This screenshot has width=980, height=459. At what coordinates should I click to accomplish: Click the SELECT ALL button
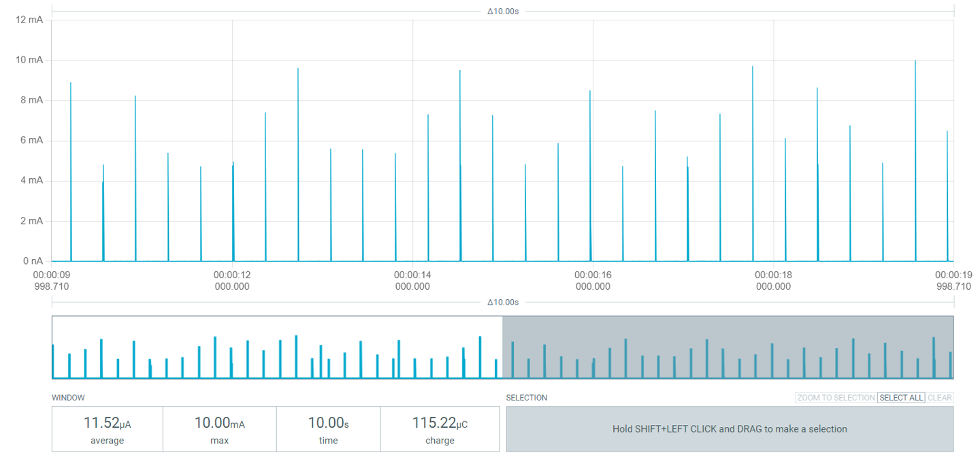(x=901, y=397)
